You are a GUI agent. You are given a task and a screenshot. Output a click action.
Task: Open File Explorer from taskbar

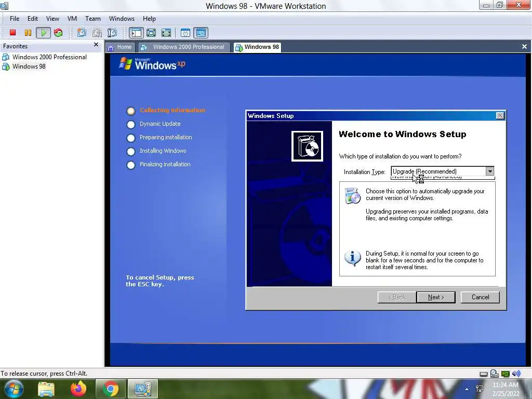(x=46, y=389)
